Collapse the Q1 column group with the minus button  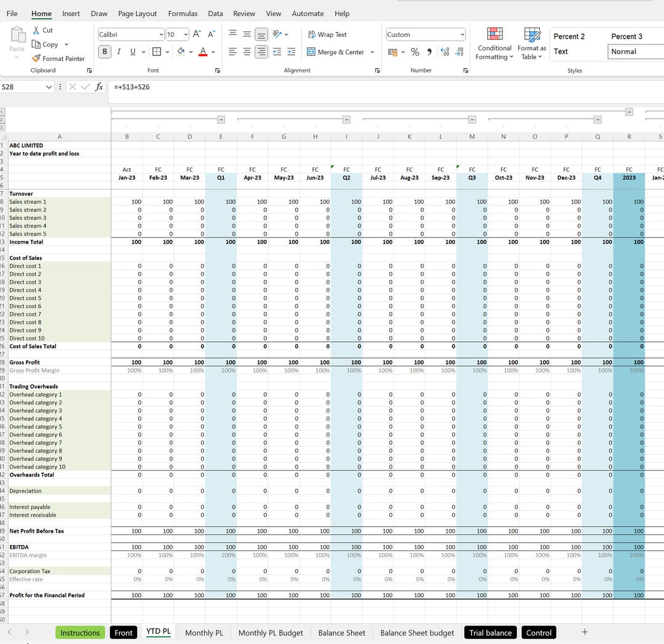click(x=221, y=119)
